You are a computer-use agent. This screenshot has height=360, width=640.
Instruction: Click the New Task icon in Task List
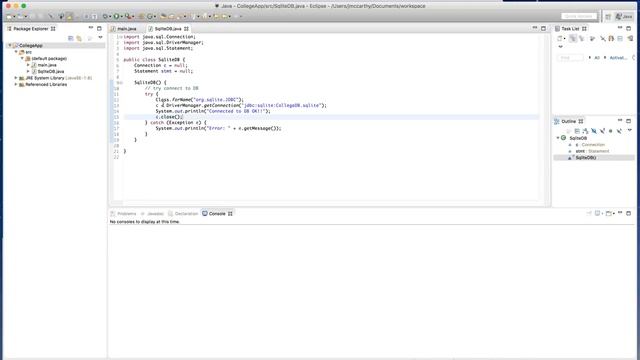tap(560, 38)
